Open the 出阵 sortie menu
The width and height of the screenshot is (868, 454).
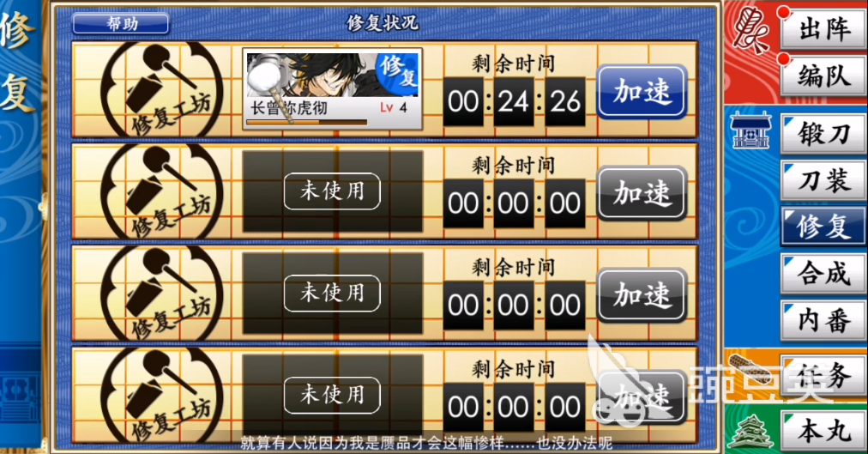(x=823, y=29)
